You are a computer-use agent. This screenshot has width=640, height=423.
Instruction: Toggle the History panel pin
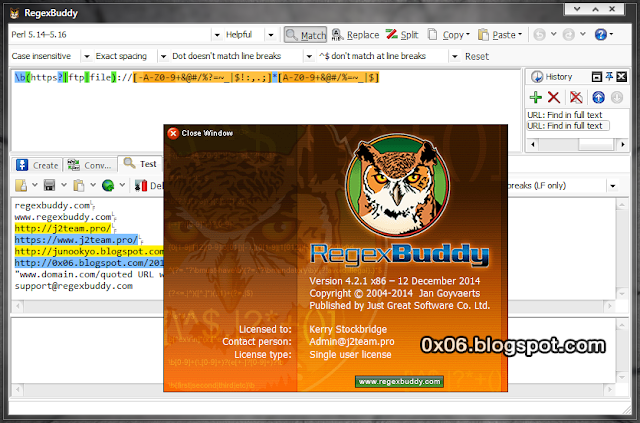pos(609,76)
